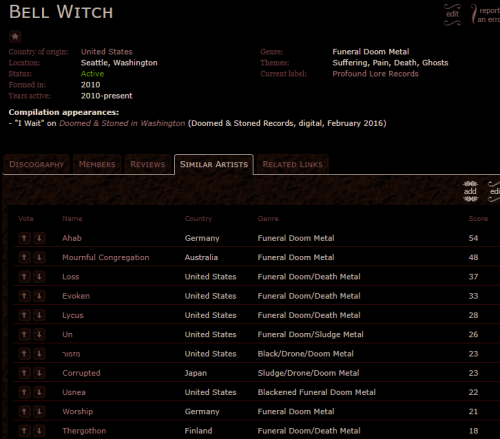
Task: Click the Name column header
Action: coord(72,219)
